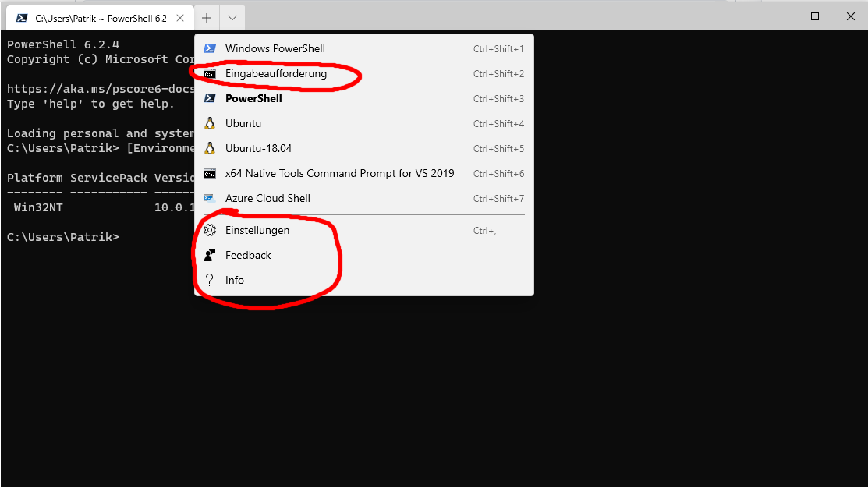Click the Azure Cloud Shell icon

tap(209, 198)
